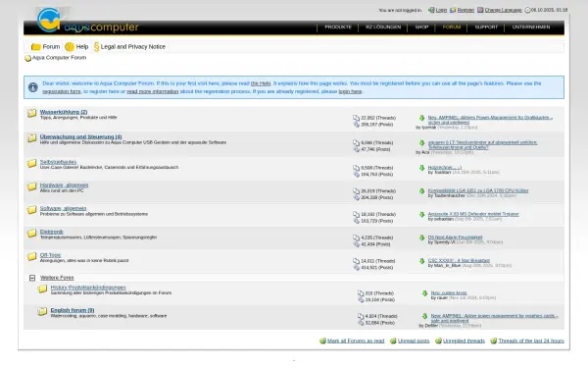Click the folder icon beside Software, allgemein
The width and height of the screenshot is (588, 368).
32,210
